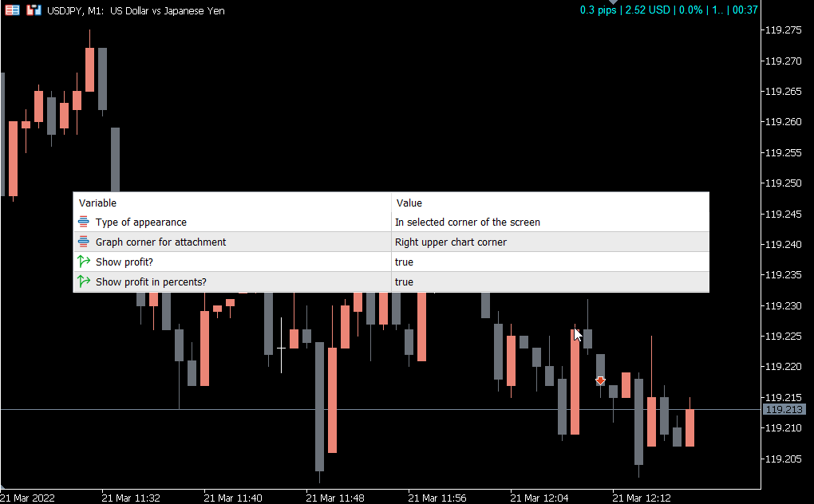The image size is (814, 504).
Task: Click the 2.52 USD profit readout
Action: 648,10
